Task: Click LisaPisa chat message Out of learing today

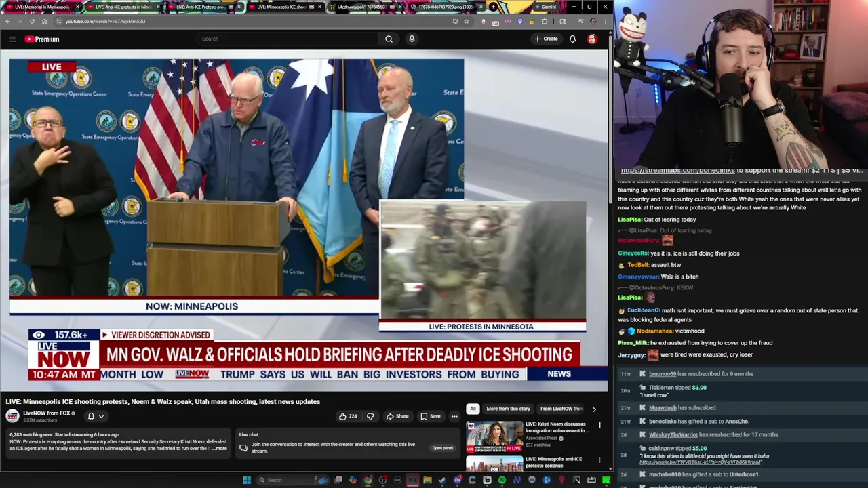Action: coord(657,220)
